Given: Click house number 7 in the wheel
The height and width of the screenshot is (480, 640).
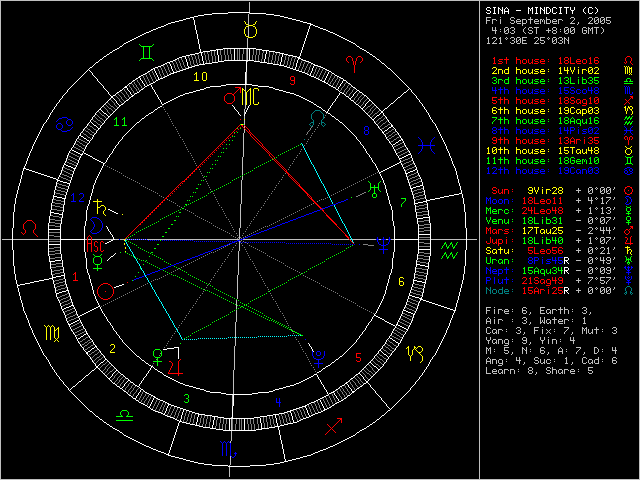Looking at the screenshot, I should click(403, 202).
